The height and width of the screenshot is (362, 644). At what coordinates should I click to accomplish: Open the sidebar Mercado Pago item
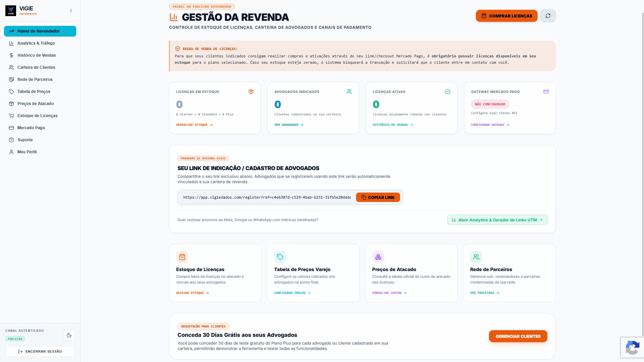tap(40, 128)
